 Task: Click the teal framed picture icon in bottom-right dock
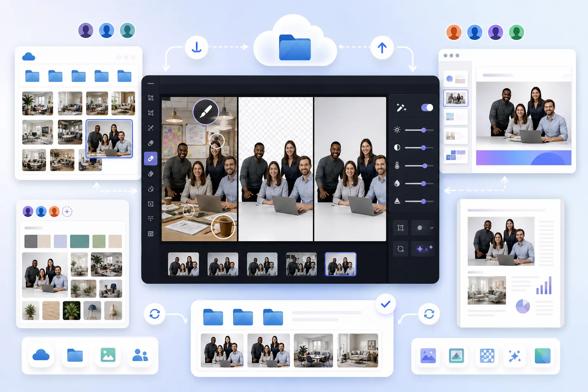pyautogui.click(x=456, y=356)
